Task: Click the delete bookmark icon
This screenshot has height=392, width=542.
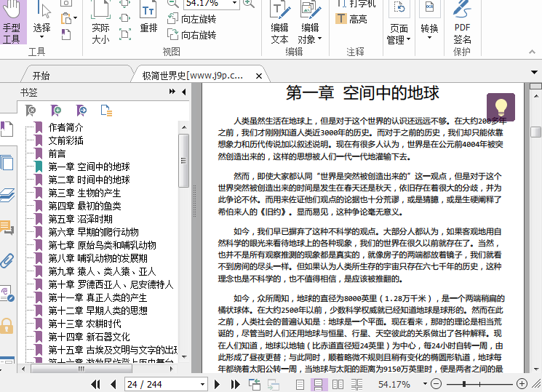Action: (x=31, y=111)
